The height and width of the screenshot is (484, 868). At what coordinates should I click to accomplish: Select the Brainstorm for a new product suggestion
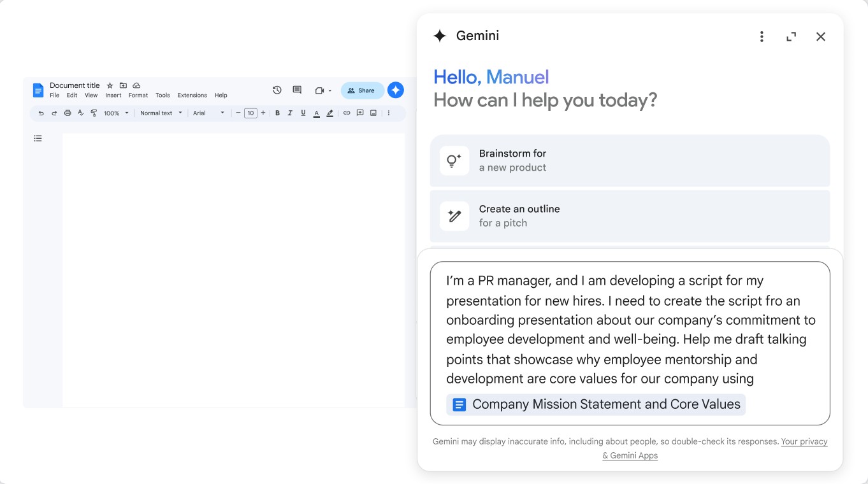tap(630, 160)
